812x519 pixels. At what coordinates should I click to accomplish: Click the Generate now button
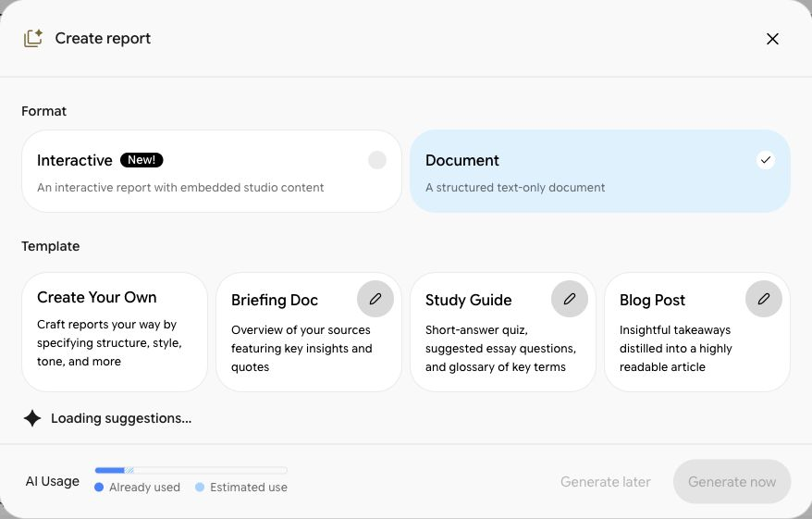(x=732, y=482)
